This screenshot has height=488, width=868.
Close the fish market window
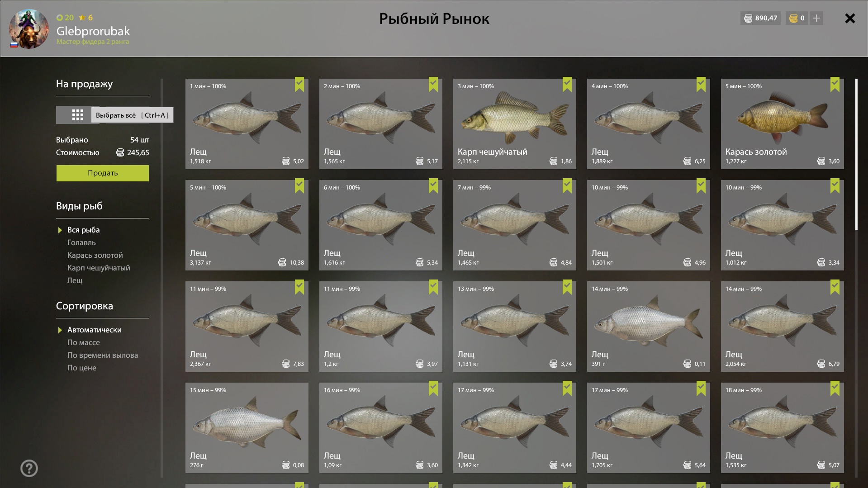[850, 18]
